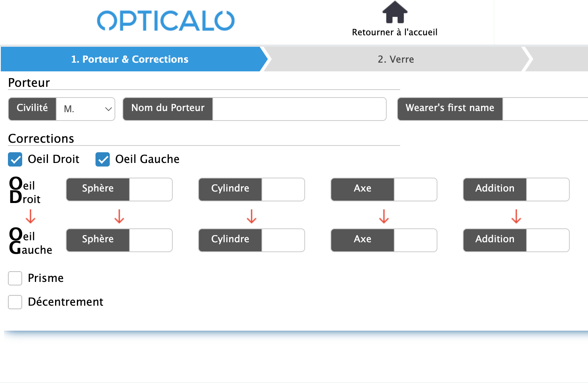This screenshot has height=383, width=588.
Task: Enable the Prisme checkbox
Action: point(15,278)
